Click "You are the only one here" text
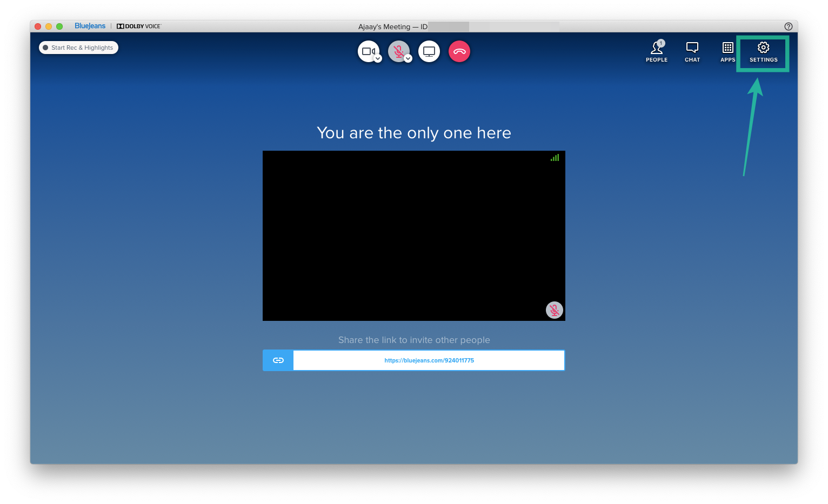Screen dimensions: 828x504 pyautogui.click(x=414, y=133)
